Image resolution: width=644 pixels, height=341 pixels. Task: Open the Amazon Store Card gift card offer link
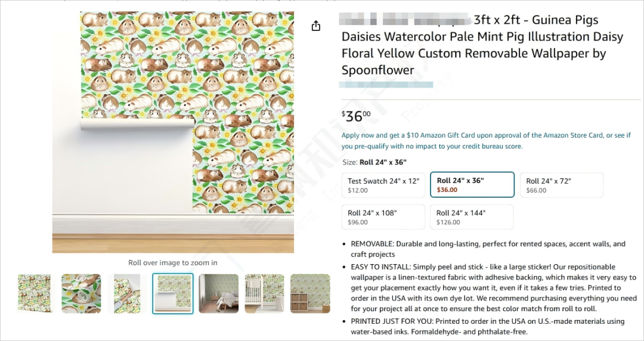click(486, 141)
